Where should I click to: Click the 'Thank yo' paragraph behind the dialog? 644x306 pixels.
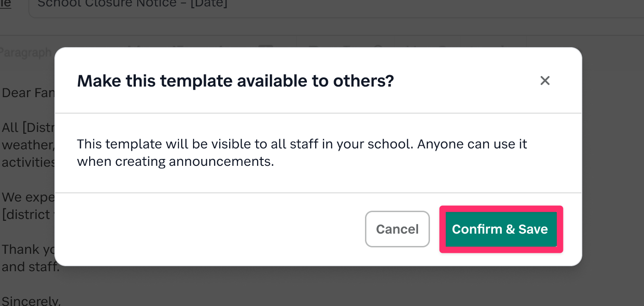point(27,250)
